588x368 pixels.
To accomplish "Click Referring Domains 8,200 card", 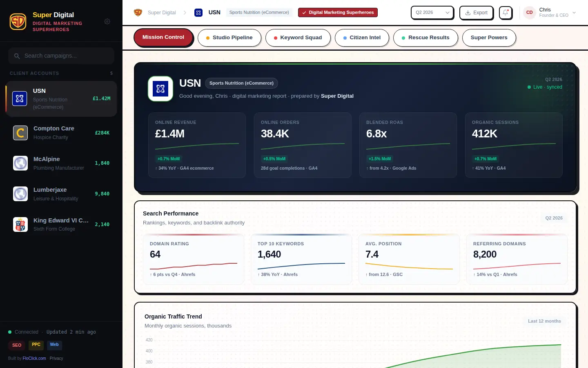I will click(517, 259).
